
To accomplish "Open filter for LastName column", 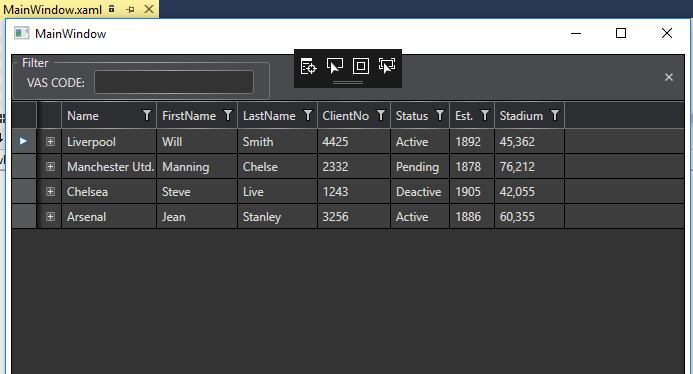I will click(308, 115).
